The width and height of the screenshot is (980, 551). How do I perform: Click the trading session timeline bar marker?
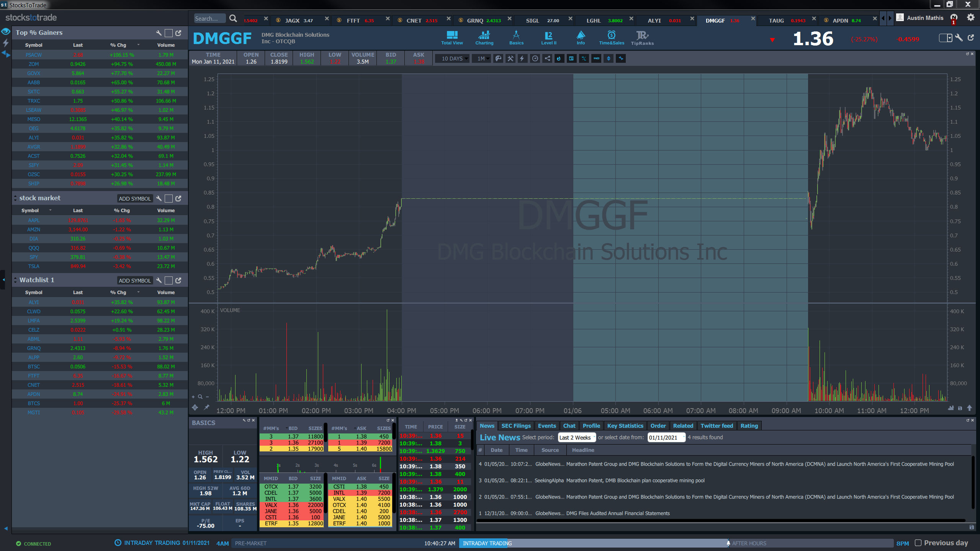[728, 543]
